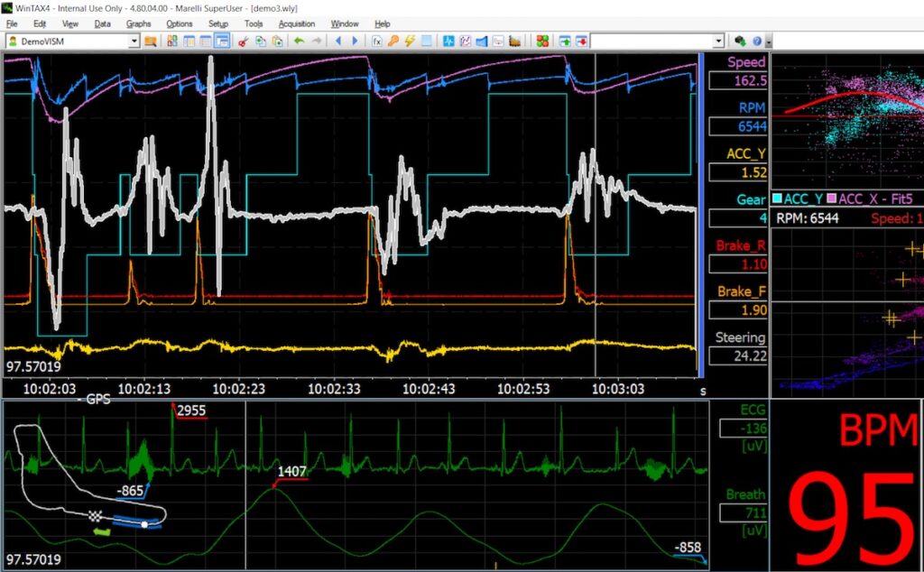924x572 pixels.
Task: Open the browse folder search icon
Action: click(x=151, y=42)
